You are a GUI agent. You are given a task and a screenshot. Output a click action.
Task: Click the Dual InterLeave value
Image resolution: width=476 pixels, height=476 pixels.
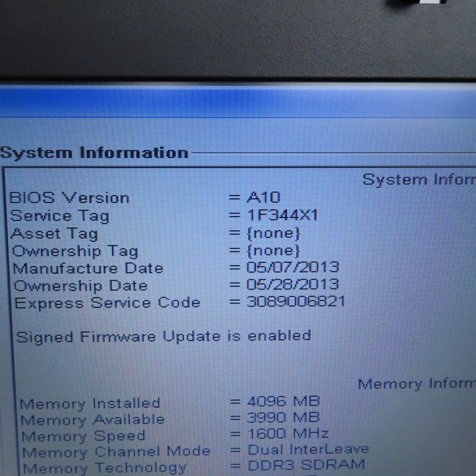[x=308, y=449]
